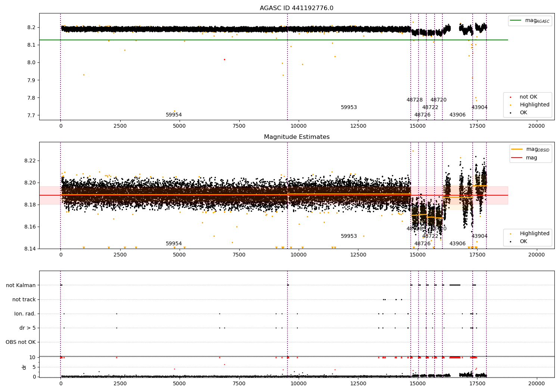Click x-axis tick 5000 in Magnitude Estimates plot

click(x=180, y=255)
